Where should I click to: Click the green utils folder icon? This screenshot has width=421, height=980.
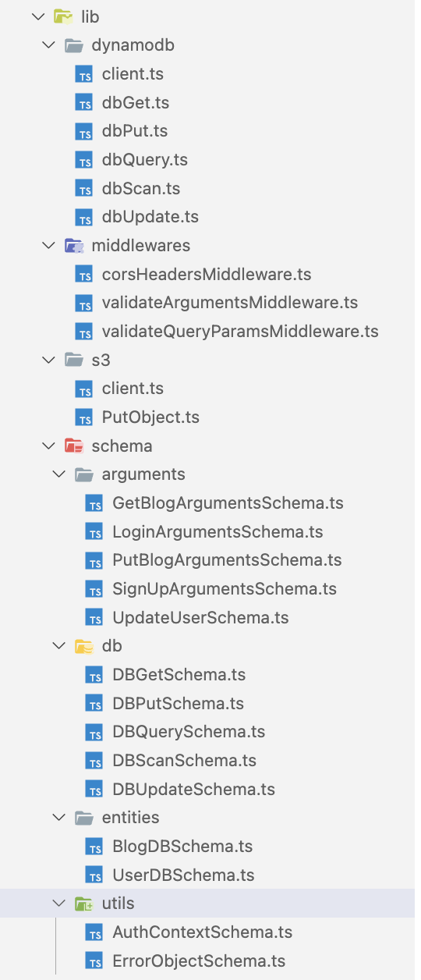(84, 904)
